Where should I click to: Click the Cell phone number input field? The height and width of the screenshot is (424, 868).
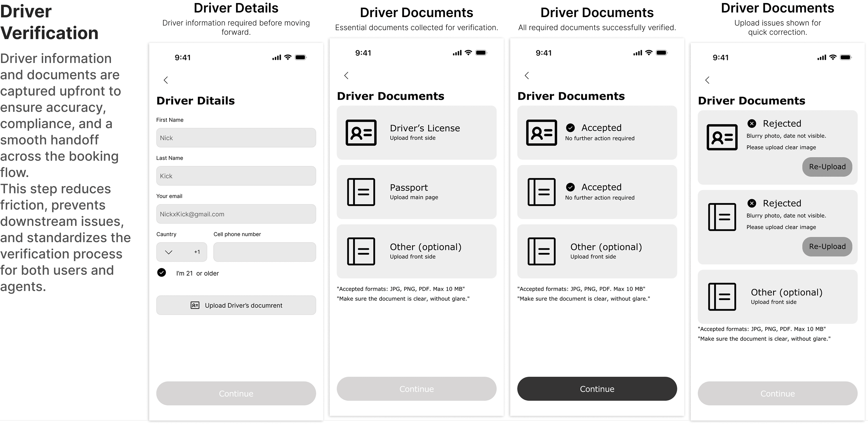[264, 252]
